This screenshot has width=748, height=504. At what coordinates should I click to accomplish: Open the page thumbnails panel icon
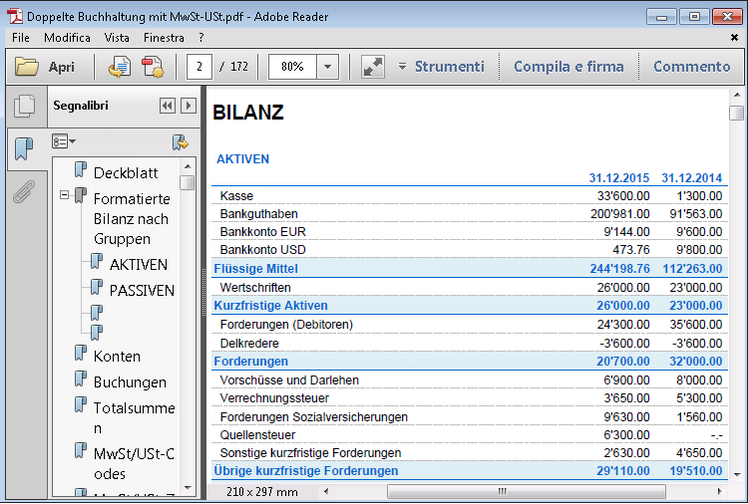pos(25,106)
